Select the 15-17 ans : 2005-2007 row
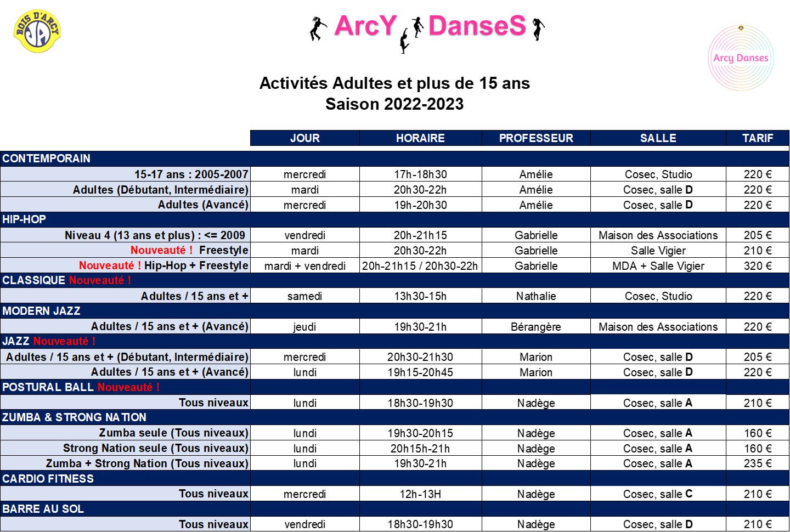Screen dimensions: 790x532 [x=191, y=174]
